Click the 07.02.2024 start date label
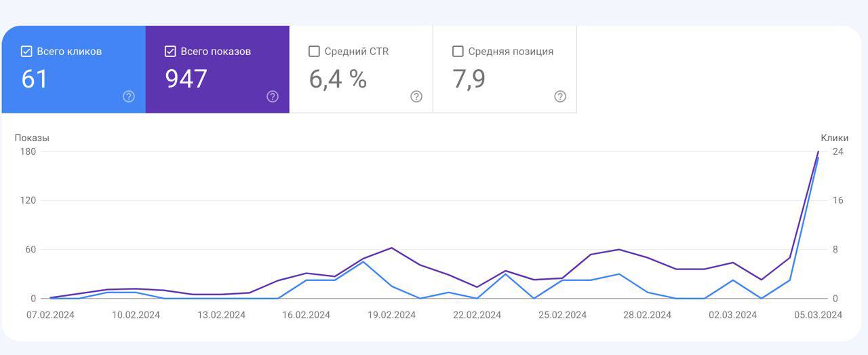 tap(50, 315)
